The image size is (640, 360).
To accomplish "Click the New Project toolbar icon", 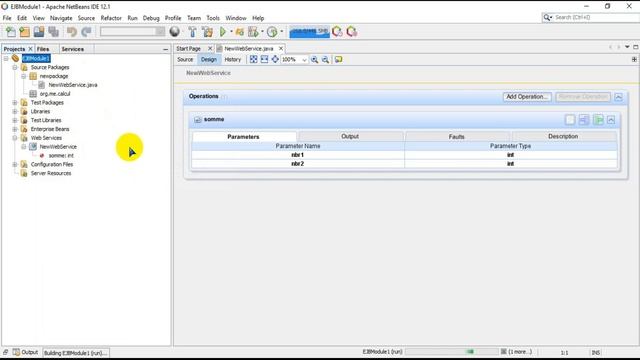I will (24, 32).
